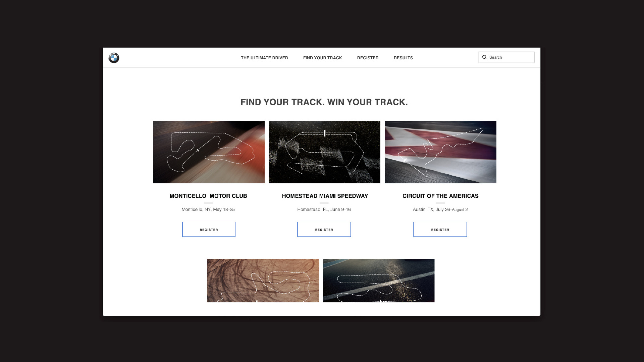Viewport: 644px width, 362px height.
Task: Click the search magnifier icon
Action: coord(484,57)
